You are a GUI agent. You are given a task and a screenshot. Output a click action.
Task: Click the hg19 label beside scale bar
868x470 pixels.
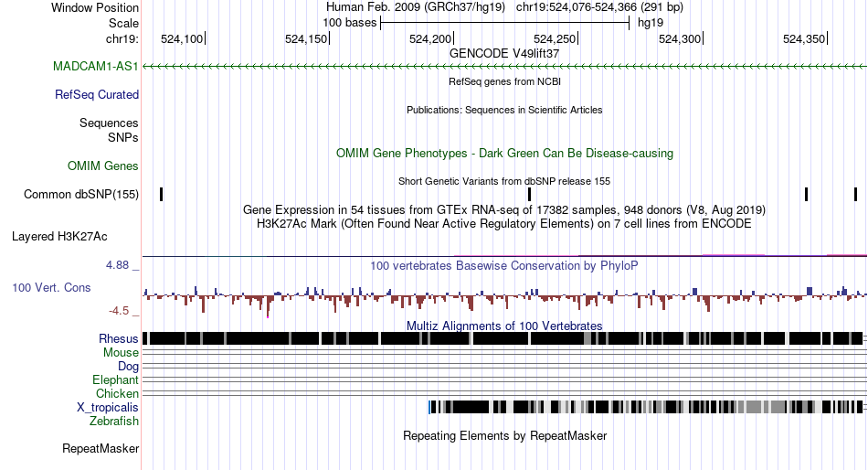click(x=651, y=23)
